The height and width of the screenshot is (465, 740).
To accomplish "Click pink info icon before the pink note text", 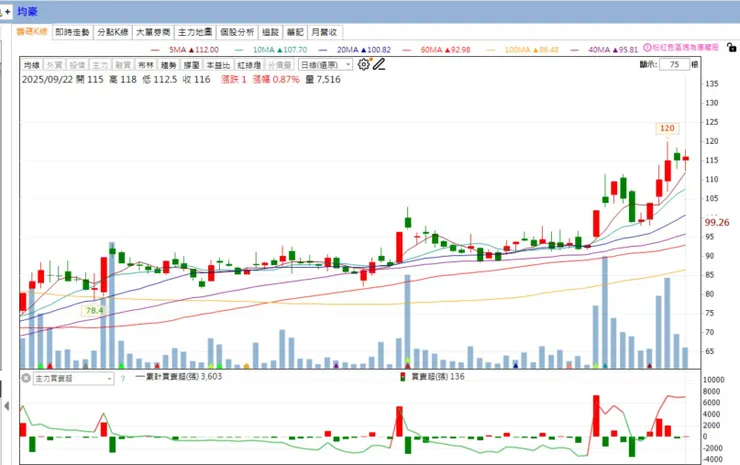I will tap(648, 48).
